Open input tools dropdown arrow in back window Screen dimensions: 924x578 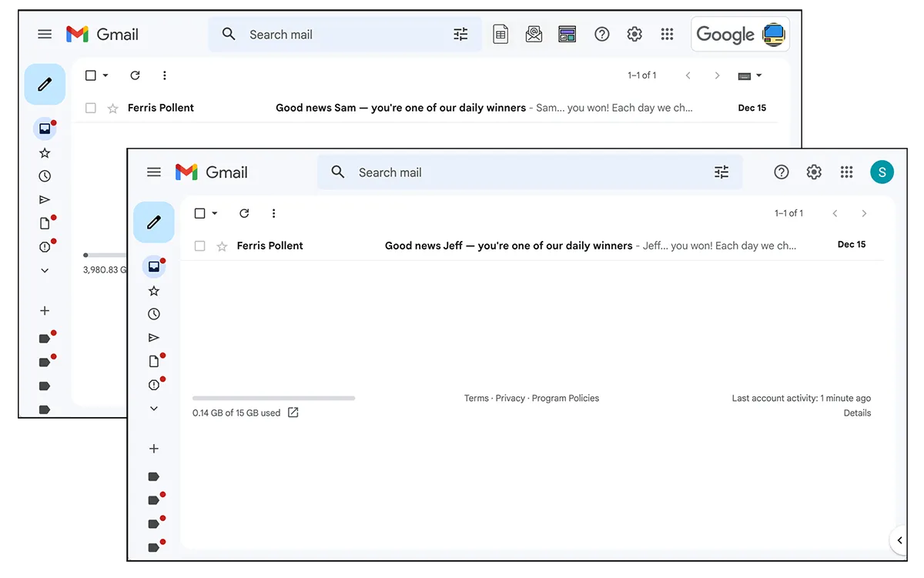click(759, 75)
